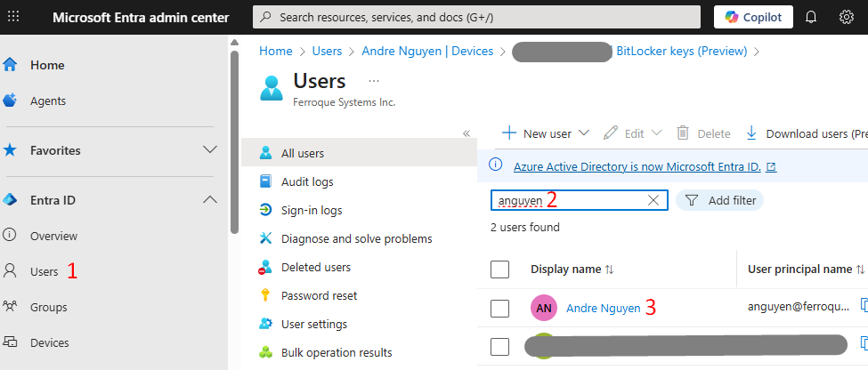The width and height of the screenshot is (868, 370).
Task: Check the second user row checkbox
Action: click(499, 347)
